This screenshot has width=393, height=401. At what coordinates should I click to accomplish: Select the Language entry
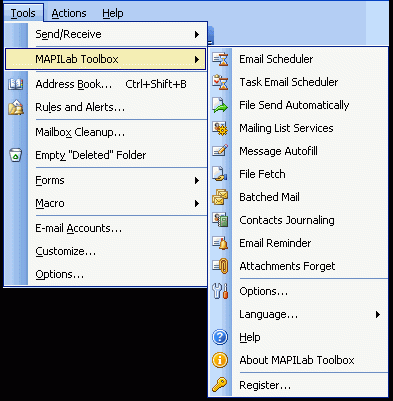[298, 314]
